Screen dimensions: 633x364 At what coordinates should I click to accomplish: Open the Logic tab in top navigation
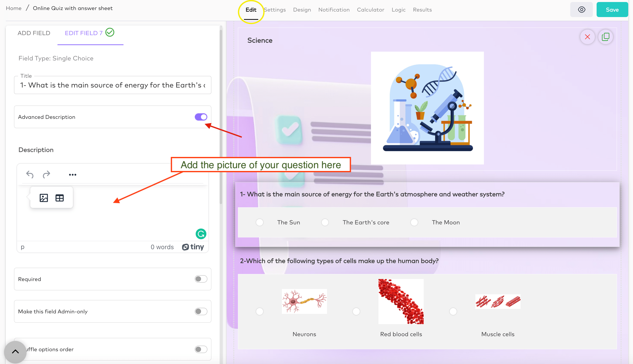click(399, 9)
